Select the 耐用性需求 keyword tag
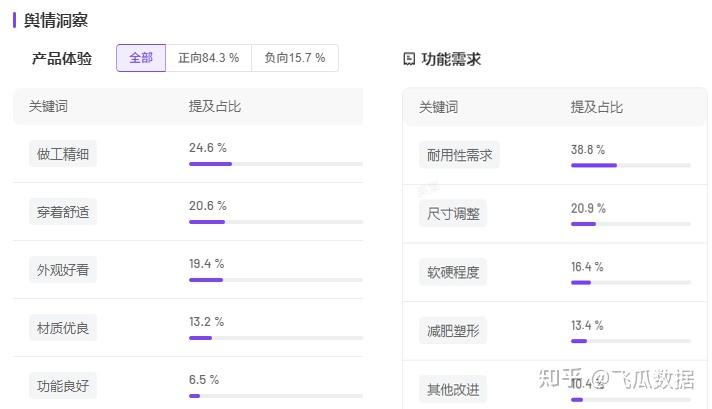The width and height of the screenshot is (712, 409). click(460, 155)
